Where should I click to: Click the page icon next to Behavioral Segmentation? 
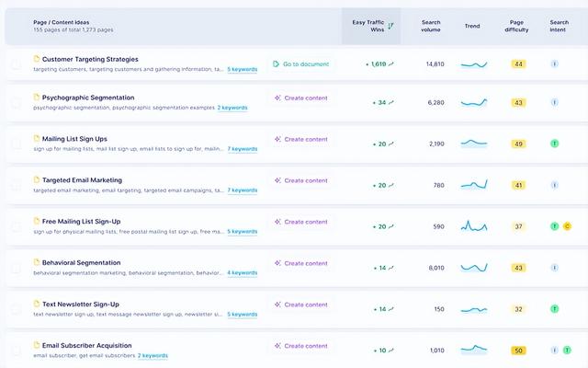tap(37, 262)
